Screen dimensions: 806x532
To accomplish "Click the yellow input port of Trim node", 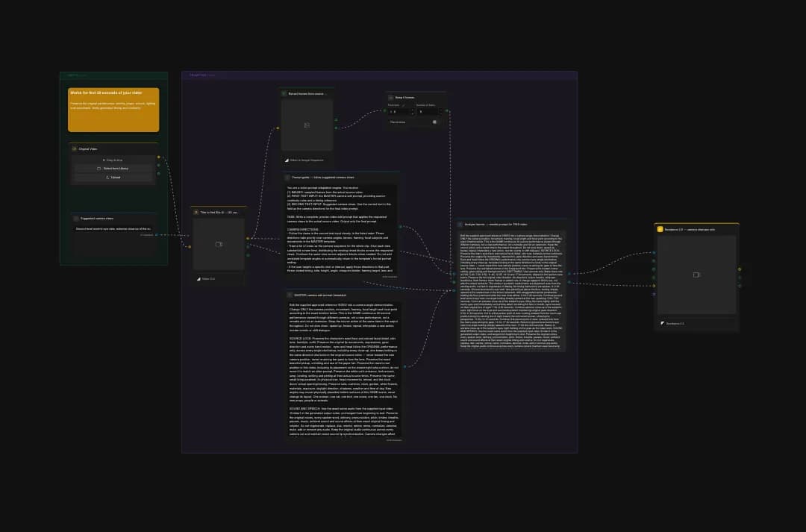I will (190, 247).
